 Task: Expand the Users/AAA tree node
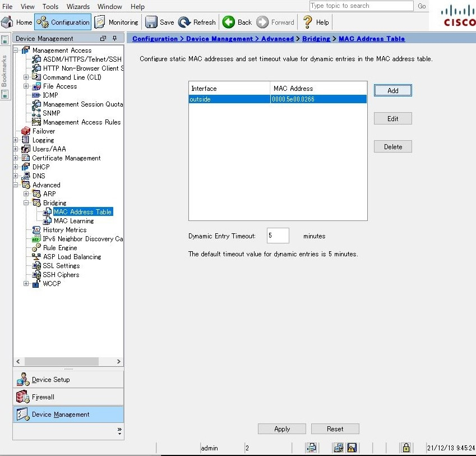(16, 149)
